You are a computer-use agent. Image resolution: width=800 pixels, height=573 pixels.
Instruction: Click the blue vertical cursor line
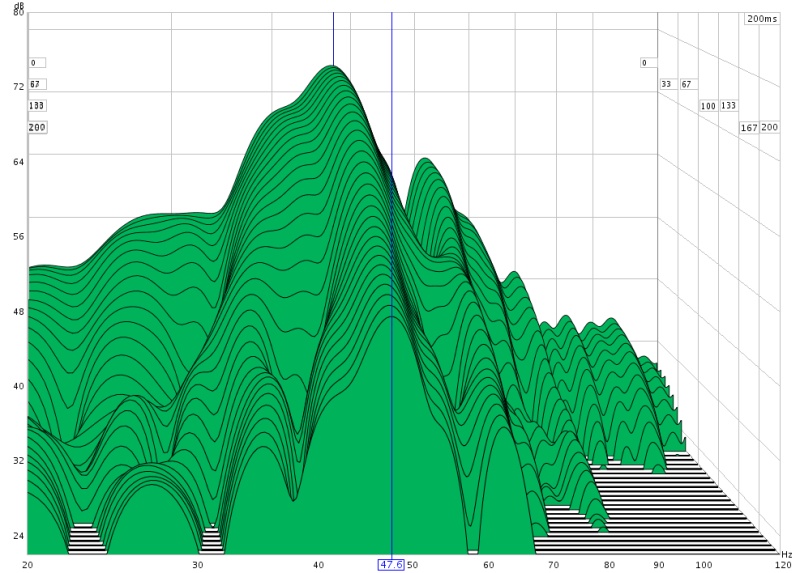click(x=391, y=300)
